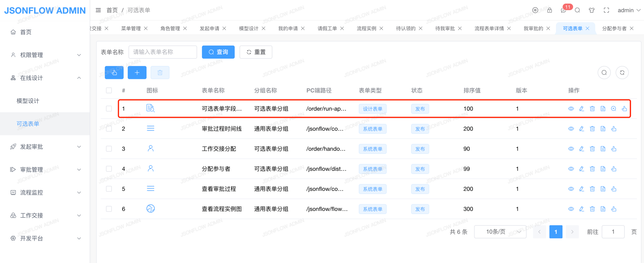View row 2 using the eye icon
The image size is (644, 263).
click(571, 129)
